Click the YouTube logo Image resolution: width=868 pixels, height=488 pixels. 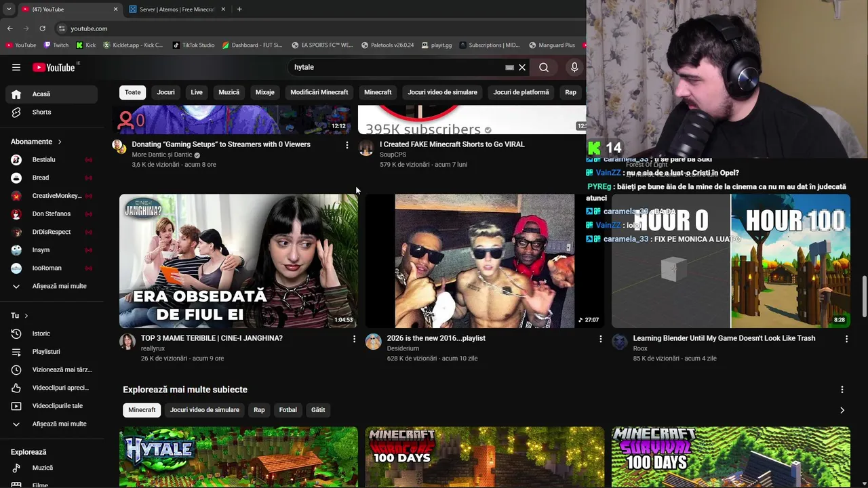(54, 67)
